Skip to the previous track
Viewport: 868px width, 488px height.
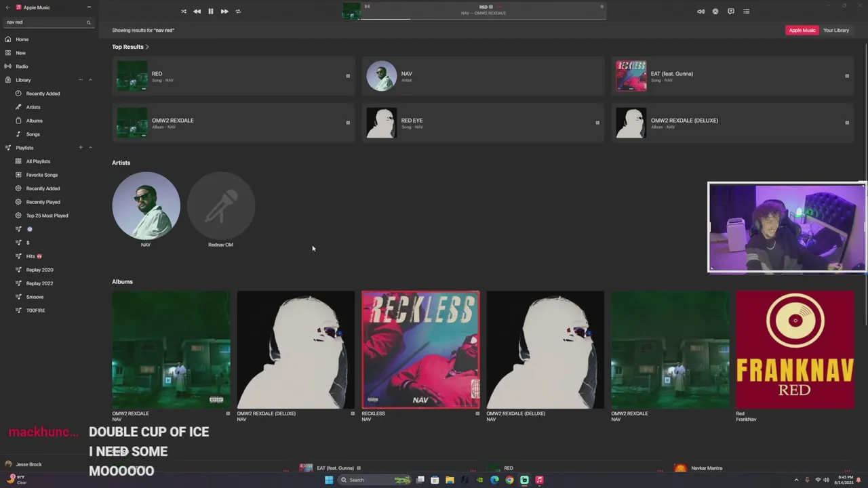click(197, 12)
